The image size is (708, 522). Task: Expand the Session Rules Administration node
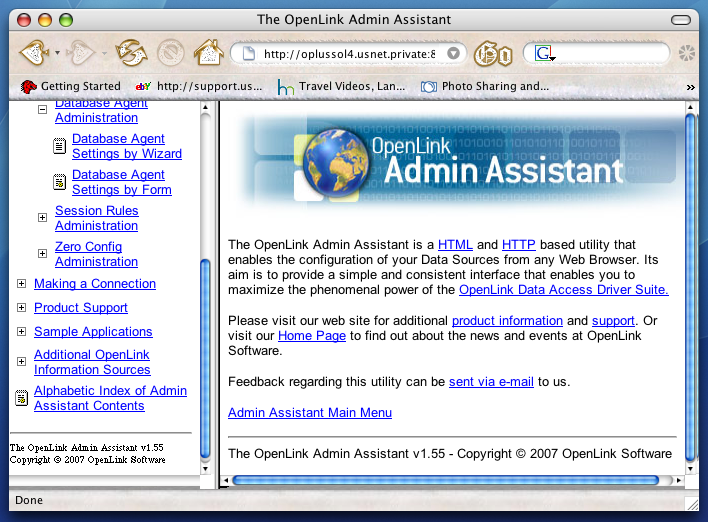point(42,218)
